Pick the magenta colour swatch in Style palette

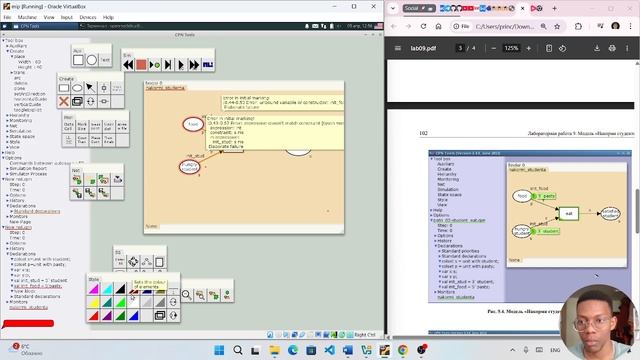point(93,289)
